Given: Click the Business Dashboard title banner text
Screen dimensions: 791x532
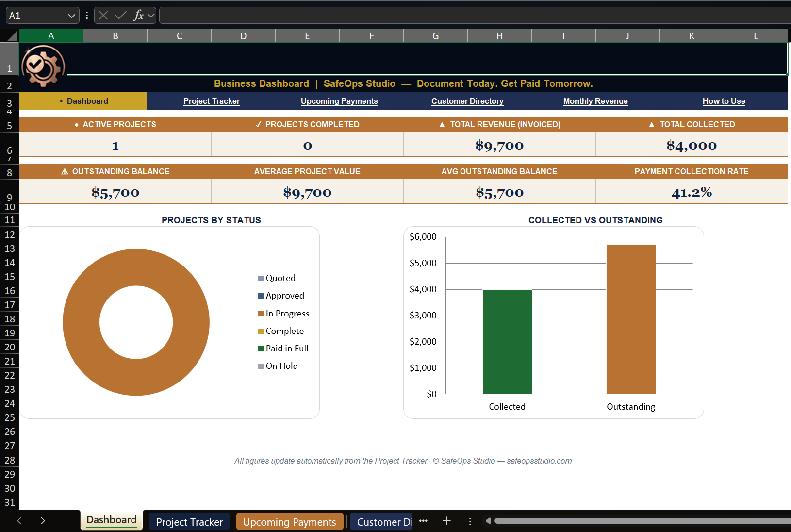Looking at the screenshot, I should tap(403, 83).
